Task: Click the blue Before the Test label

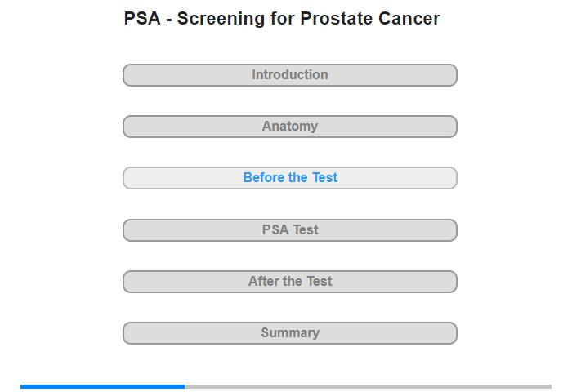Action: click(290, 177)
